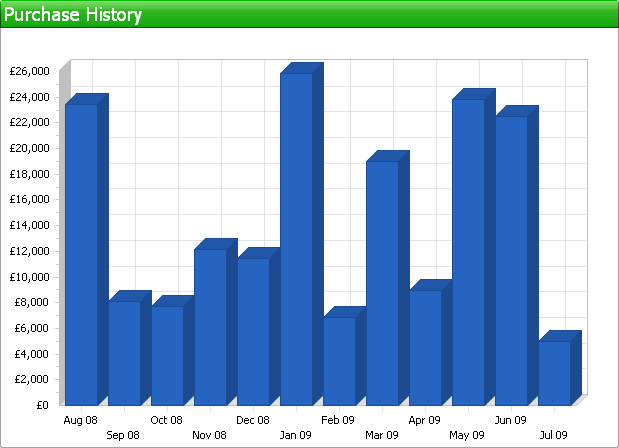Click the Dec 08 purchase bar
This screenshot has width=619, height=448.
click(x=253, y=331)
